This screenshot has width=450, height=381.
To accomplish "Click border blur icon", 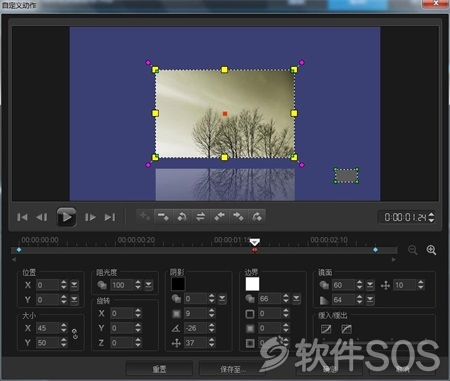I will coord(250,328).
